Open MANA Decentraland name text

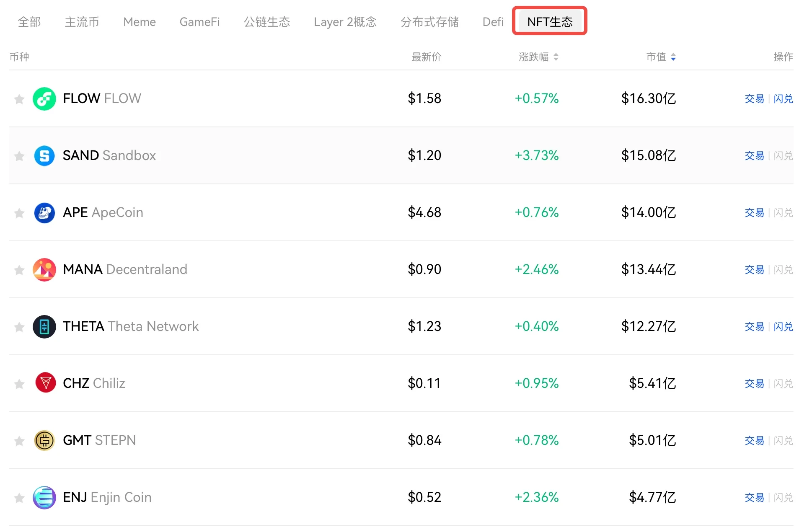point(125,269)
